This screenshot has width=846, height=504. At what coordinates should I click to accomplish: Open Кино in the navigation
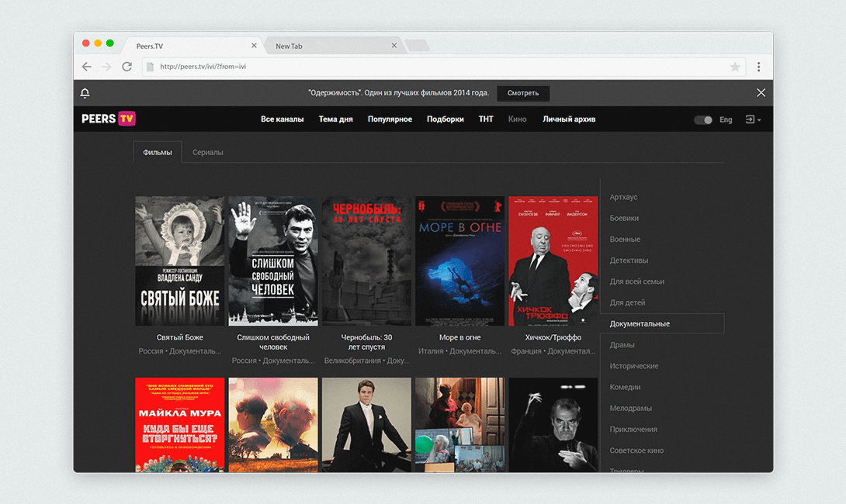coord(517,119)
